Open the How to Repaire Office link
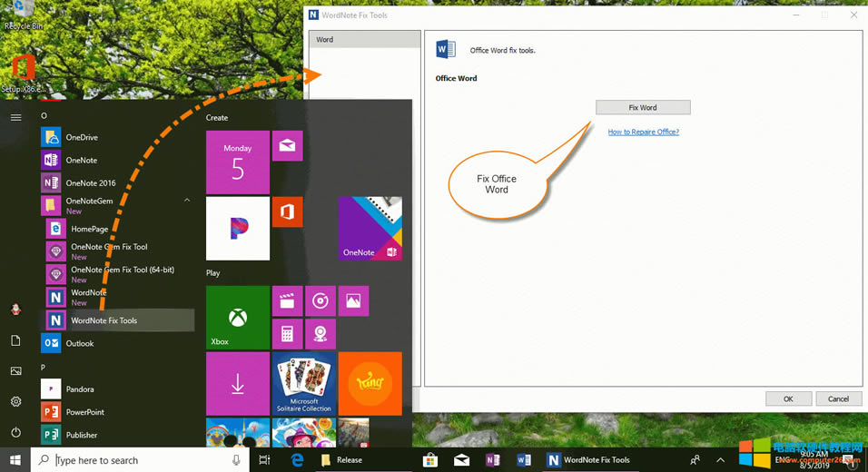 click(643, 133)
